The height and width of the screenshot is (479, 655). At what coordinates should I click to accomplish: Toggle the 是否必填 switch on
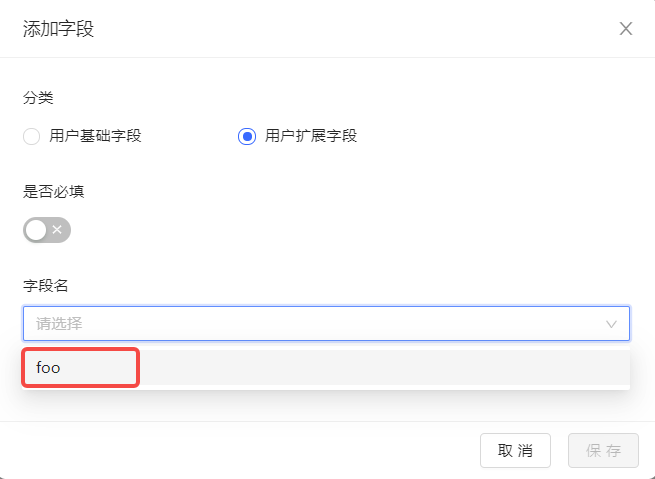tap(47, 230)
